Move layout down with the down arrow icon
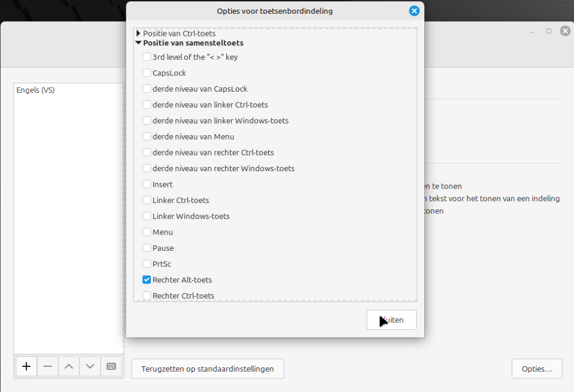Viewport: 574px width, 392px height. tap(90, 366)
